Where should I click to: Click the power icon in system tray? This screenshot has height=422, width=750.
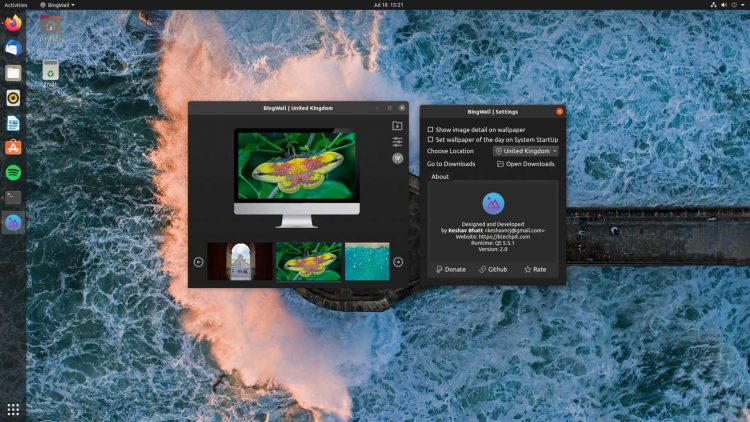click(x=734, y=5)
